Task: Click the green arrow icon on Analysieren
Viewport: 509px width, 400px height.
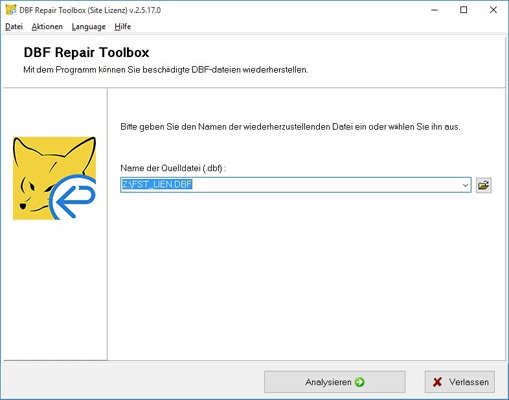Action: [359, 382]
